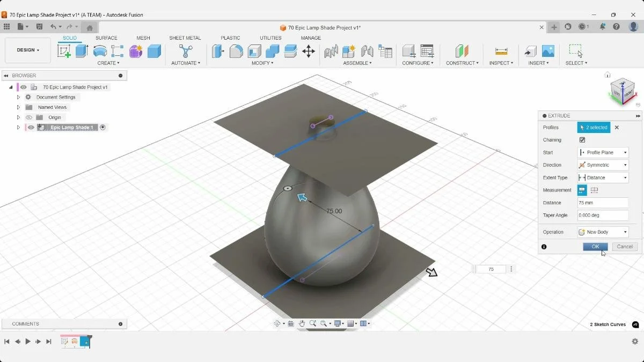Select the Press Pull tool
The image size is (644, 362).
218,51
